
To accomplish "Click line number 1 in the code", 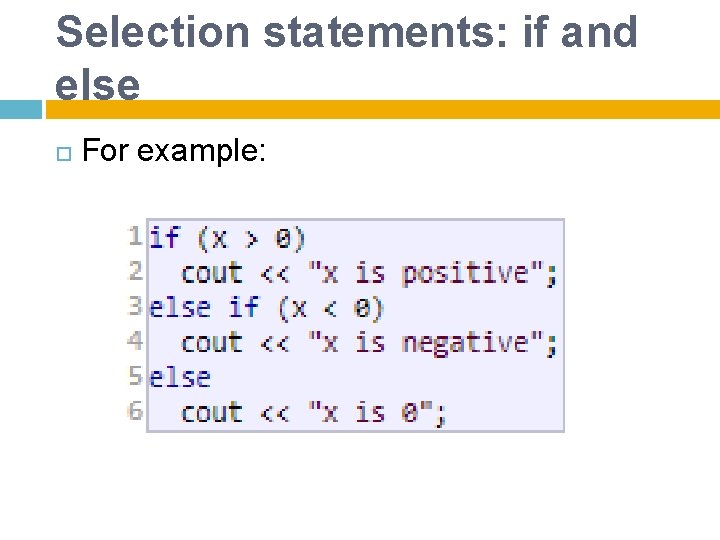I will pyautogui.click(x=135, y=237).
